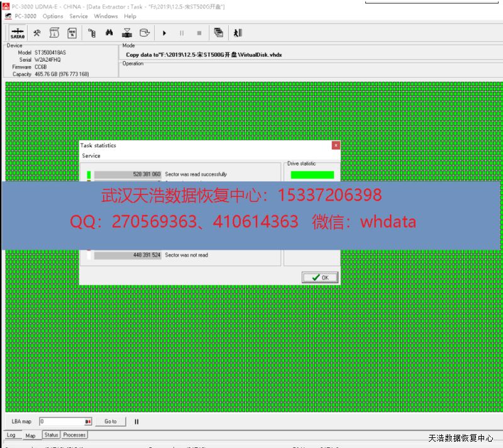The image size is (503, 448).
Task: Click the cascading windows icon
Action: (x=218, y=33)
